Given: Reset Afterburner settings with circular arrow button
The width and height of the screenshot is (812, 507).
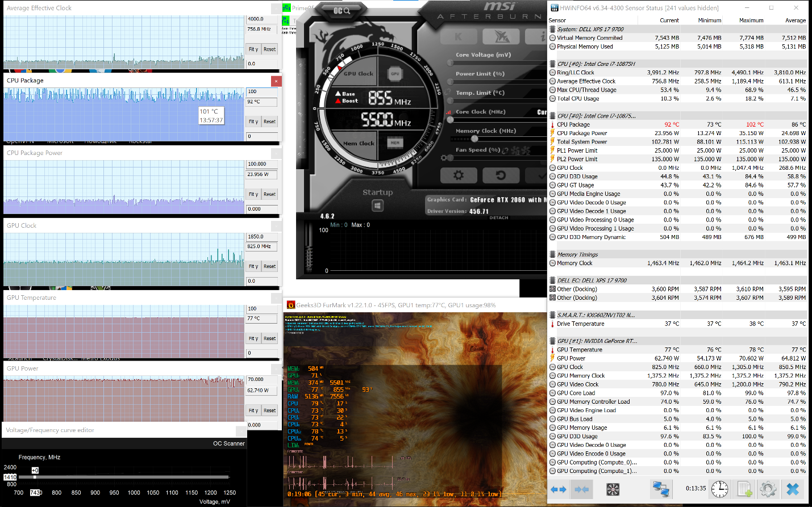Looking at the screenshot, I should pos(501,175).
